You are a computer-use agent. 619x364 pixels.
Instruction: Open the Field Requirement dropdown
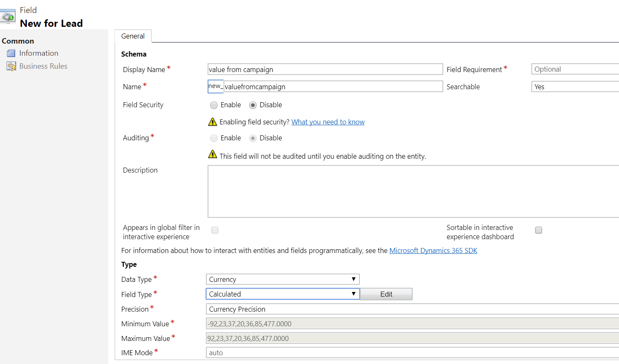point(575,69)
